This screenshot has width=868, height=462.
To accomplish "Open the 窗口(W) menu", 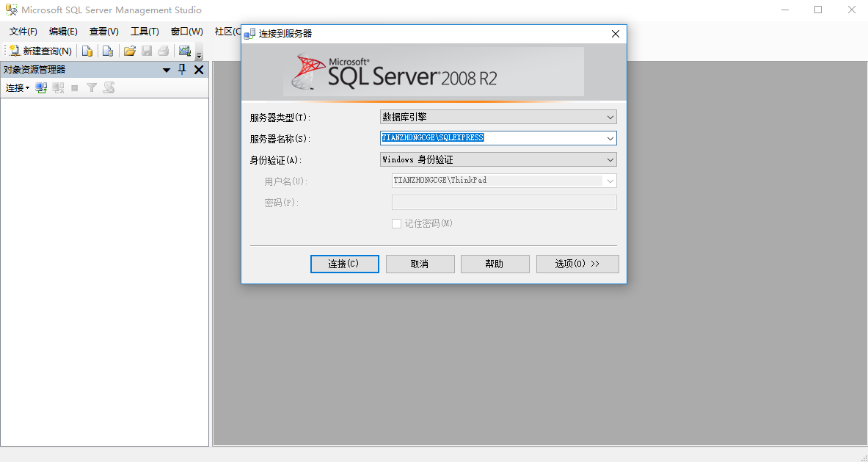I will pos(186,32).
